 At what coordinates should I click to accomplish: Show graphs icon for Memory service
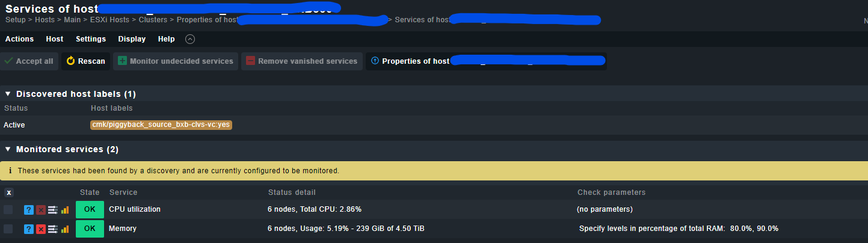point(65,229)
